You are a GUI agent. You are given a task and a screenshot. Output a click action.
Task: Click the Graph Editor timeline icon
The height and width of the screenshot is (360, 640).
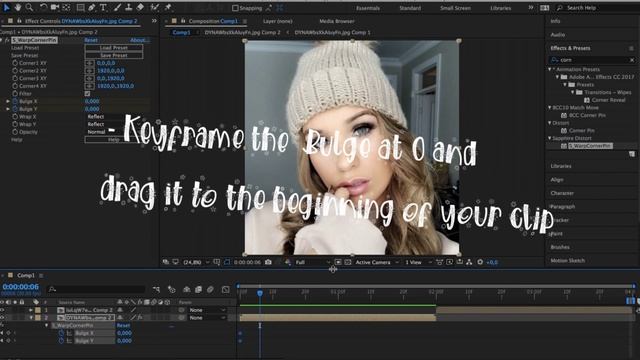click(x=226, y=289)
